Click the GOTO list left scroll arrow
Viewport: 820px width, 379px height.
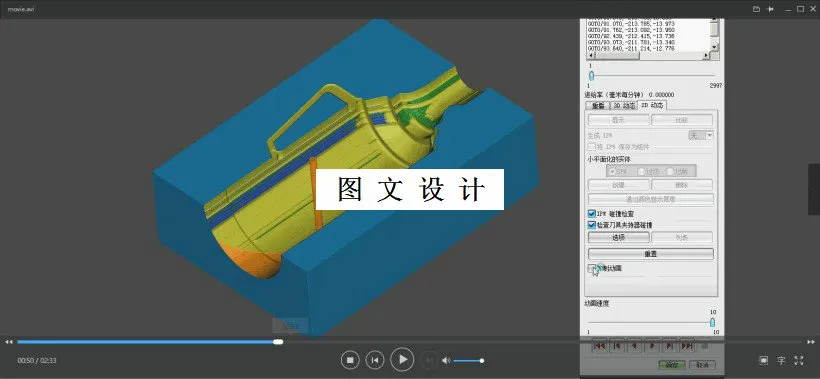591,55
